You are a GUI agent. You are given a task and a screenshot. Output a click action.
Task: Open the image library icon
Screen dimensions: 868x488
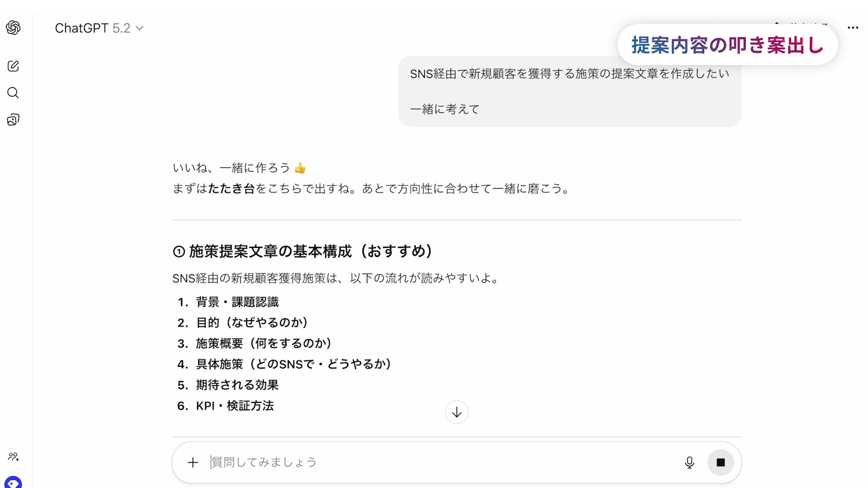coord(13,120)
